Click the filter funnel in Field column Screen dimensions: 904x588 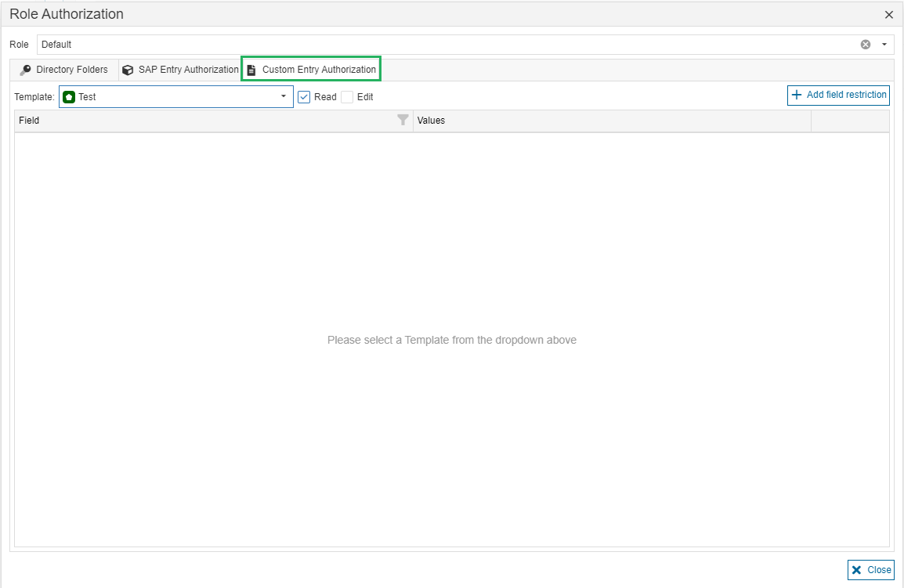[x=403, y=121]
